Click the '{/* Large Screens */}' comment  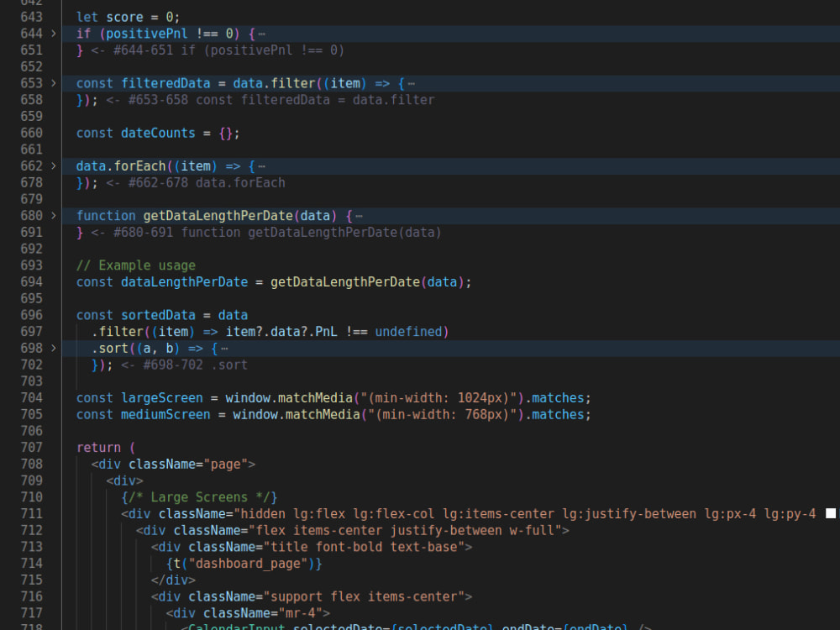199,497
